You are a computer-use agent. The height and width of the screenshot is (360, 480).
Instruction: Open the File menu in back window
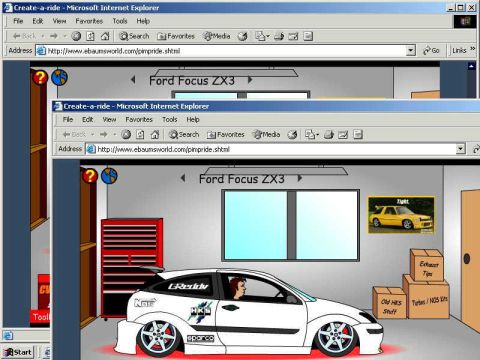pyautogui.click(x=18, y=21)
